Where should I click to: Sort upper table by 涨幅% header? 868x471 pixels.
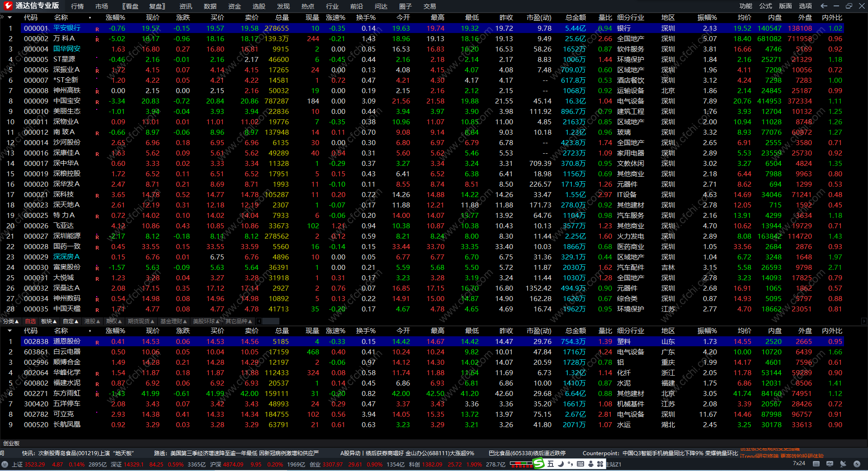[x=115, y=18]
